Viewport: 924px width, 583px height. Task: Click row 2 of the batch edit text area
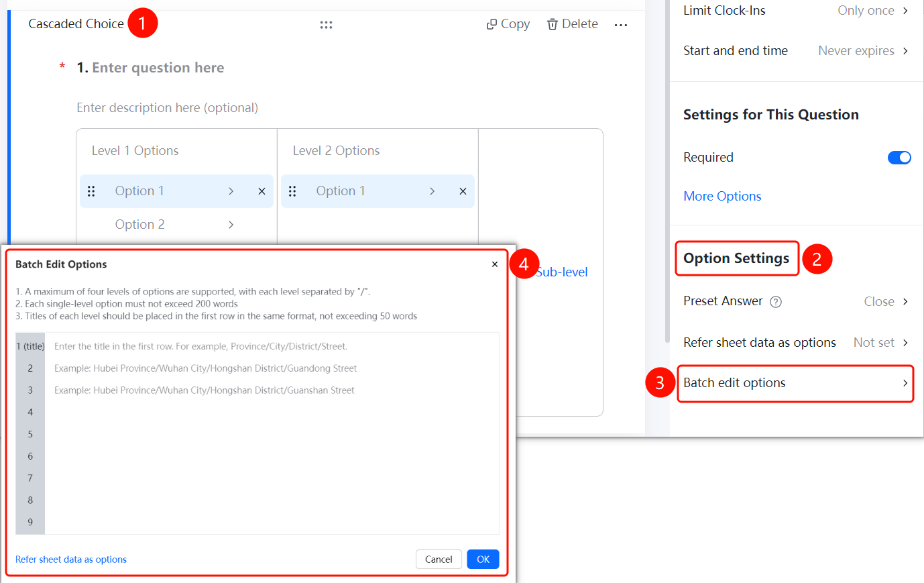272,368
